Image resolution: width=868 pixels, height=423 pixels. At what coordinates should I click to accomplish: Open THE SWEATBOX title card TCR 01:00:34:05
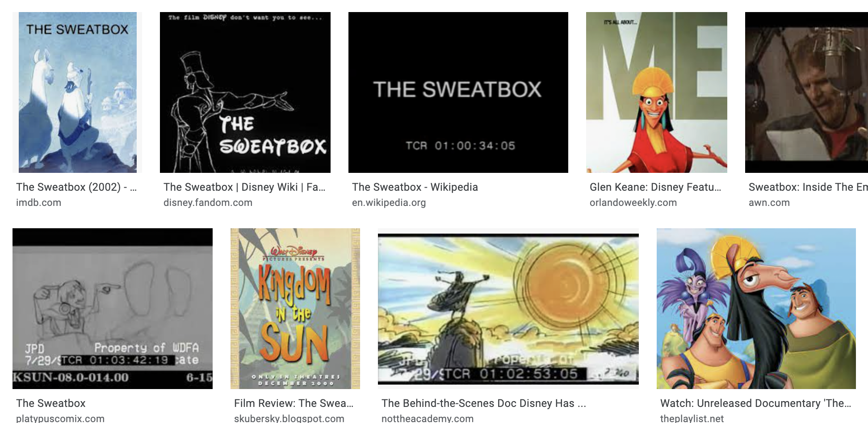coord(458,92)
